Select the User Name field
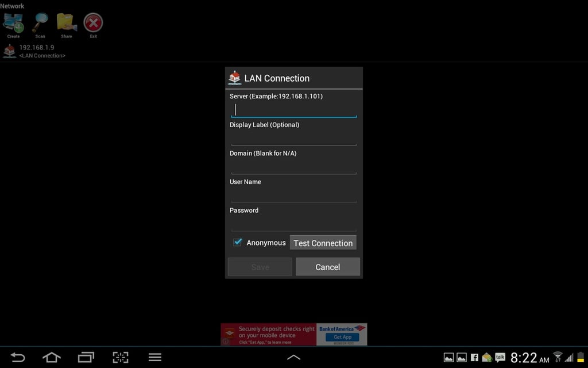 tap(293, 195)
